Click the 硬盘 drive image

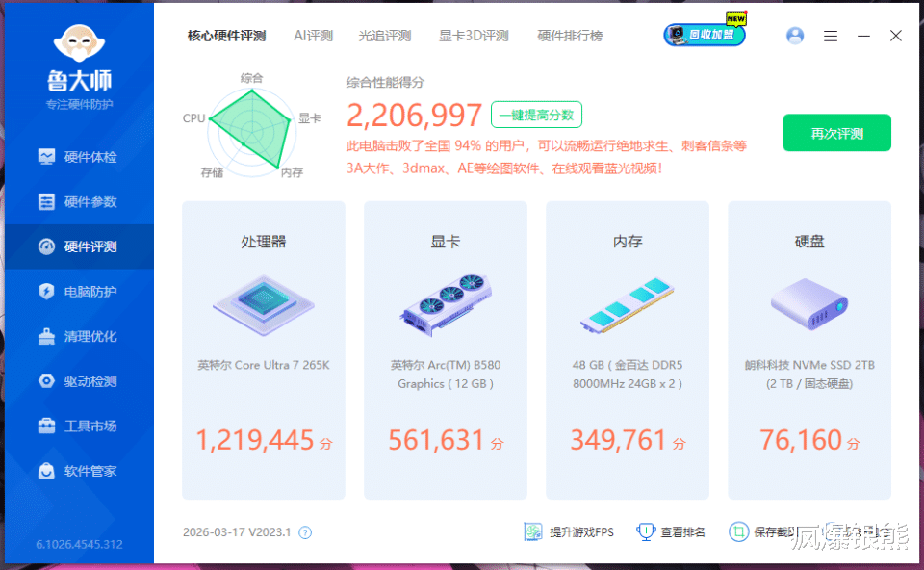(809, 305)
